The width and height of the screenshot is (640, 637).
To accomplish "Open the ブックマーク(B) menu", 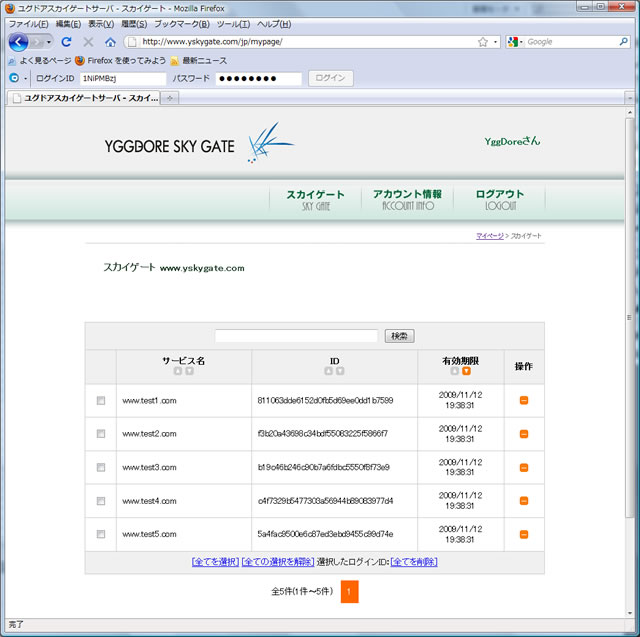I will point(181,23).
